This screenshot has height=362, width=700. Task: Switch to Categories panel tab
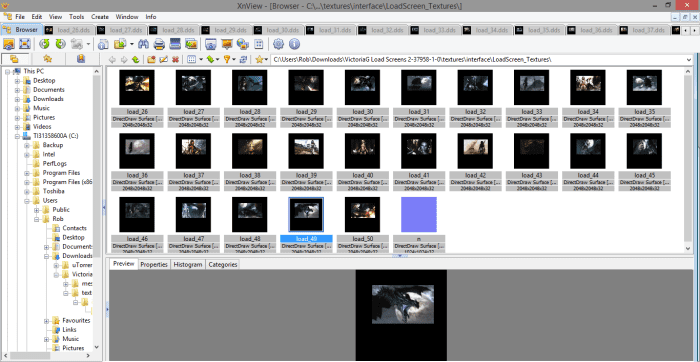point(81,58)
